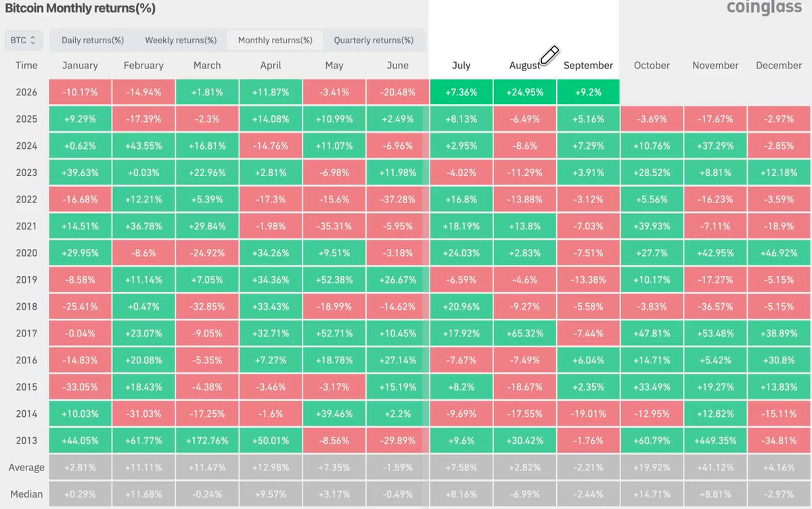The image size is (812, 509).
Task: Click the Median row label
Action: pos(26,494)
